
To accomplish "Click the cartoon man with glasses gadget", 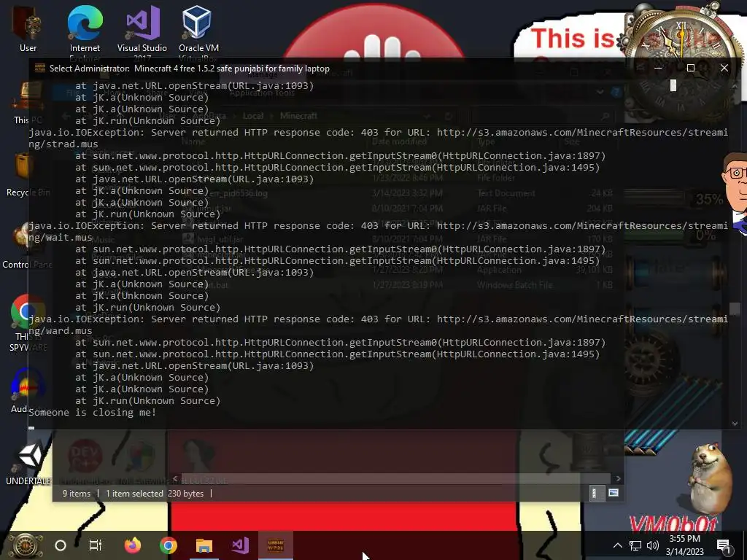I will pyautogui.click(x=735, y=194).
